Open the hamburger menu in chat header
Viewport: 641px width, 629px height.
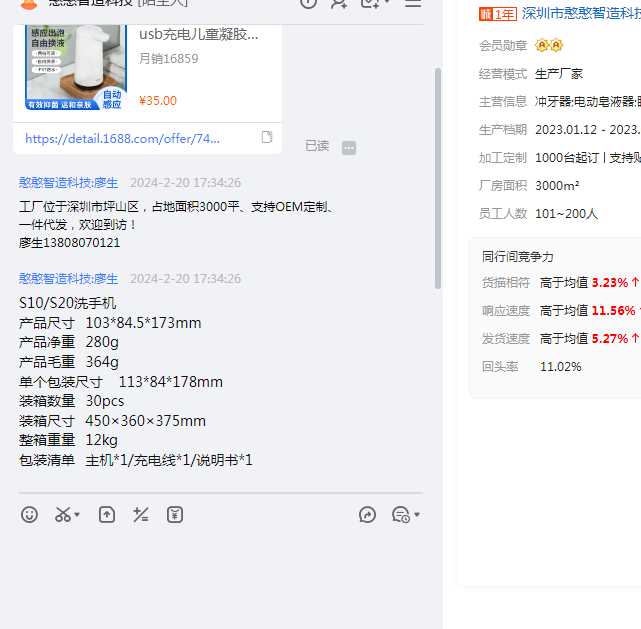click(412, 3)
